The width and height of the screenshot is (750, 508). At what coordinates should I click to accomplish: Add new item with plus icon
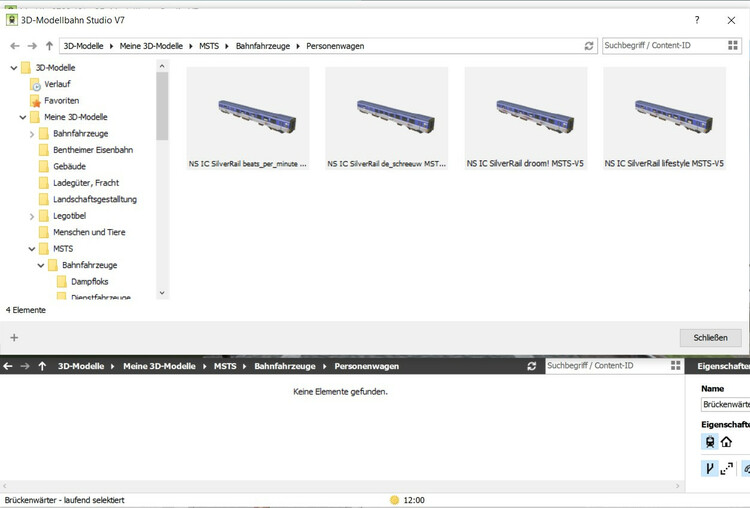click(x=14, y=338)
